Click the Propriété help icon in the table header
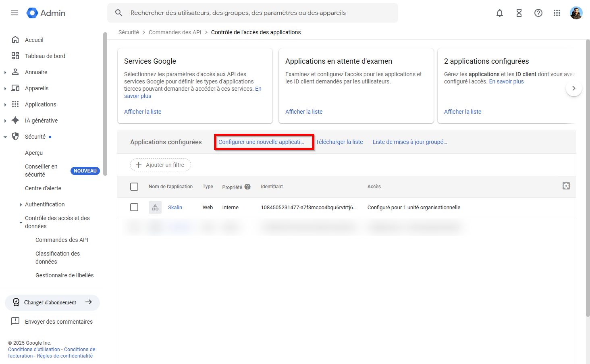The width and height of the screenshot is (590, 364). [x=247, y=187]
